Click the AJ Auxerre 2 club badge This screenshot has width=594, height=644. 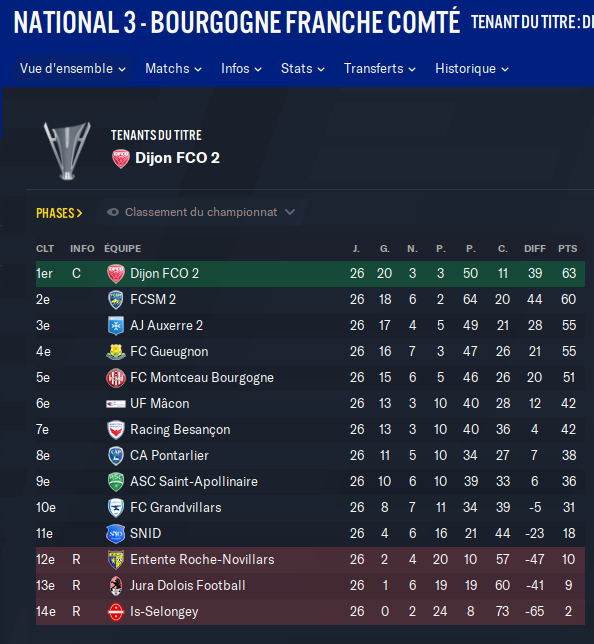tap(116, 326)
